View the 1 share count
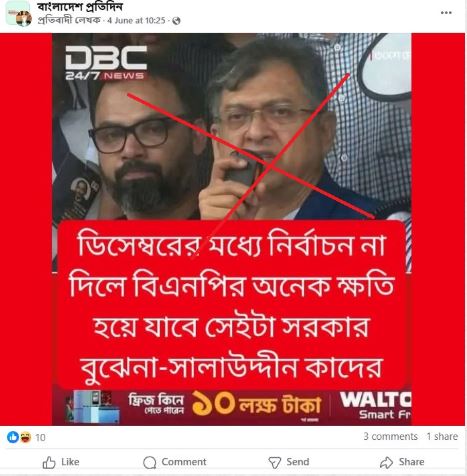 442,436
